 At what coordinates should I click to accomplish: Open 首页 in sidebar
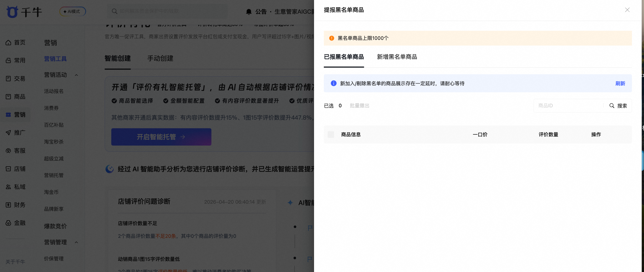pyautogui.click(x=15, y=43)
